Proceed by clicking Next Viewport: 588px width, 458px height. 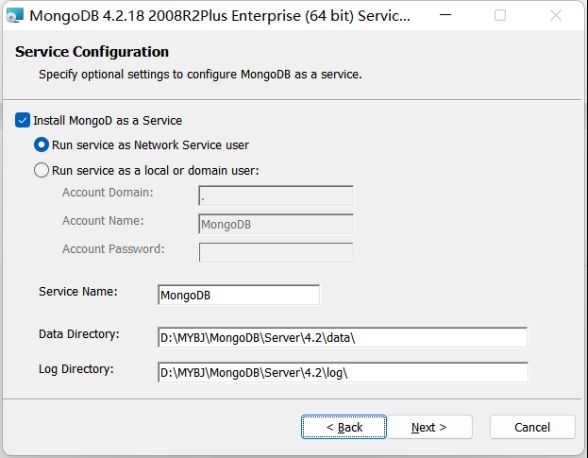[429, 427]
